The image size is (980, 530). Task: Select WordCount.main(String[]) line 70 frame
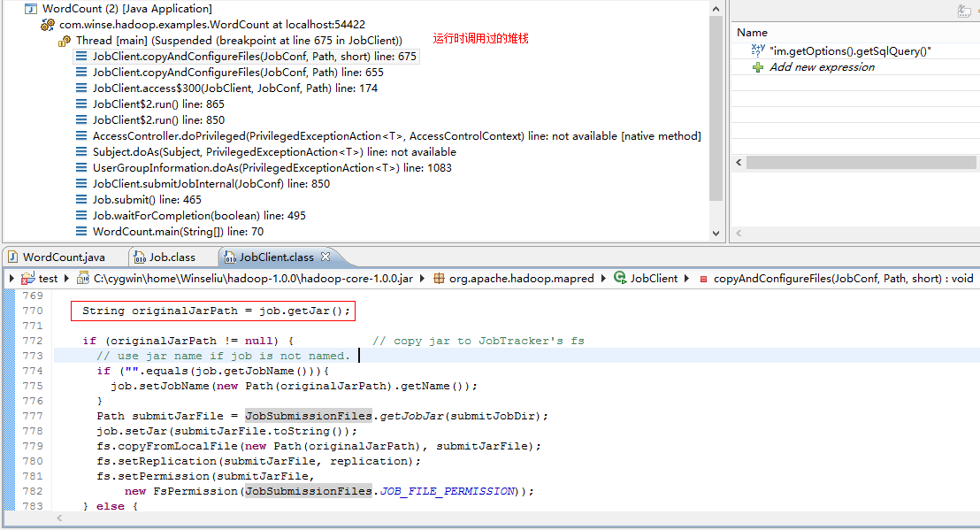point(178,232)
